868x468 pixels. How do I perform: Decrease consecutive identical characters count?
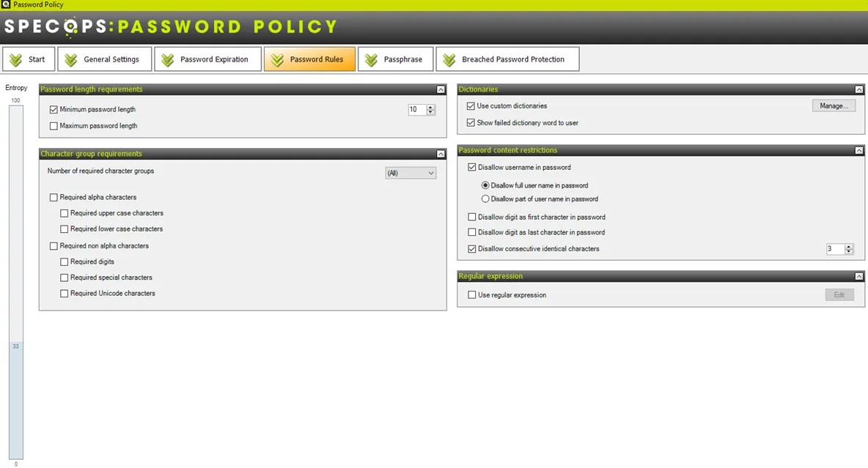(x=849, y=252)
